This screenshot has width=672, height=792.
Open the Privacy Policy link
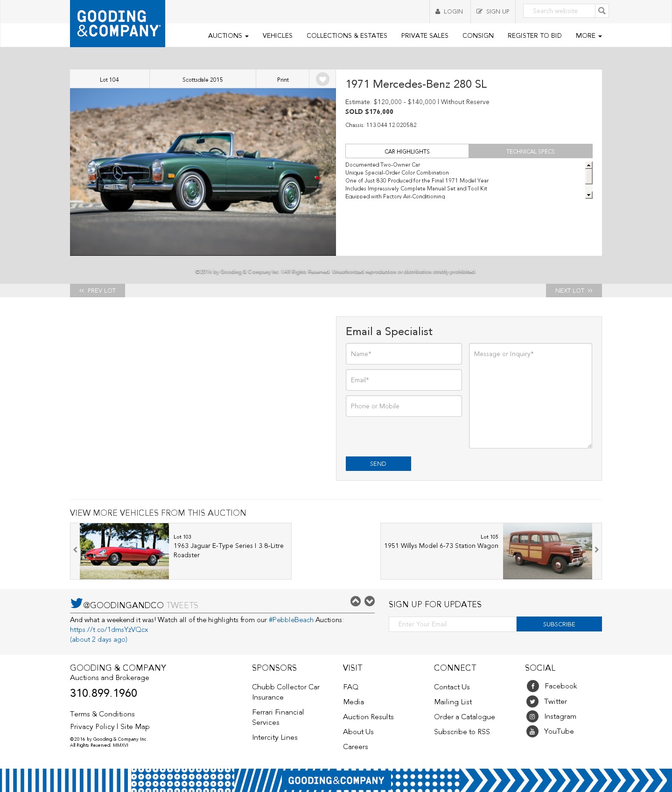point(92,727)
